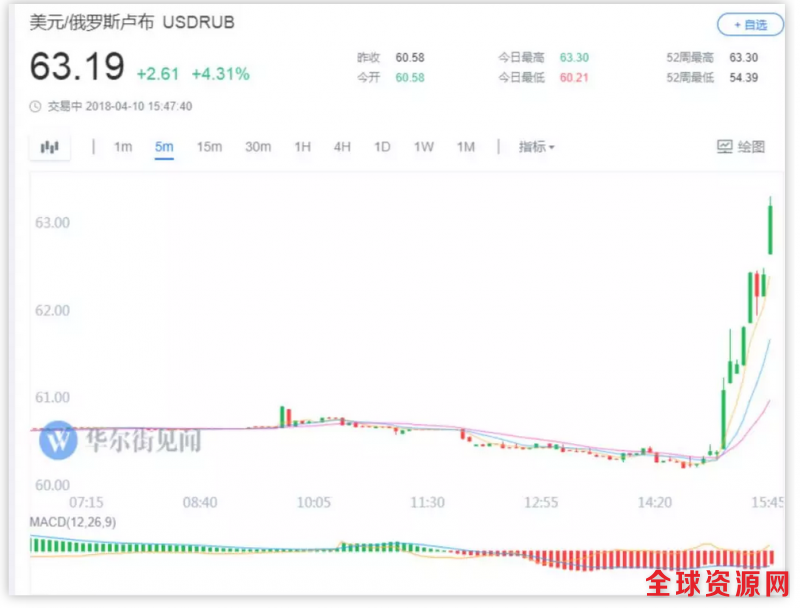Show the 1D daily chart
Viewport: 800px width, 608px height.
tap(382, 147)
